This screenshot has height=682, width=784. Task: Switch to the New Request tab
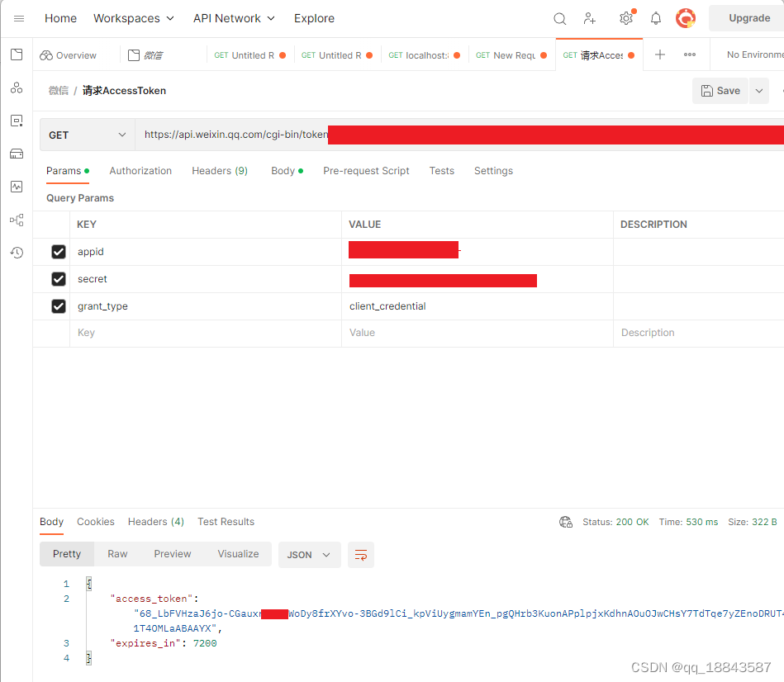(511, 55)
